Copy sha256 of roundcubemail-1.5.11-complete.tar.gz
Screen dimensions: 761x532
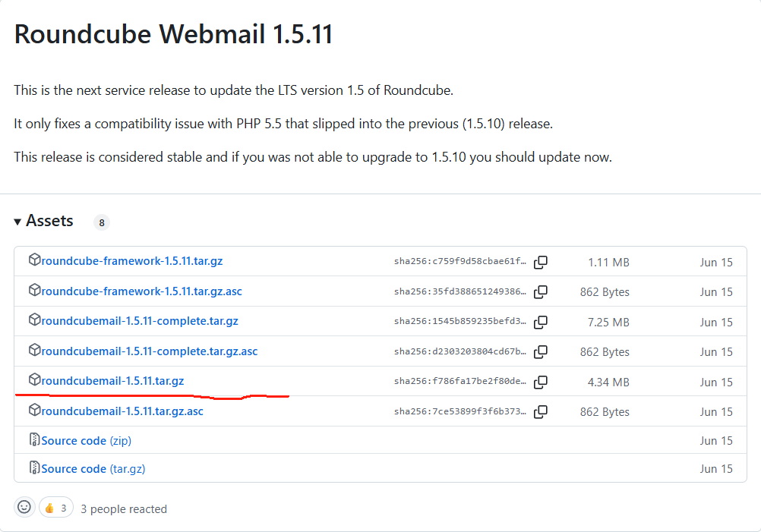coord(541,323)
